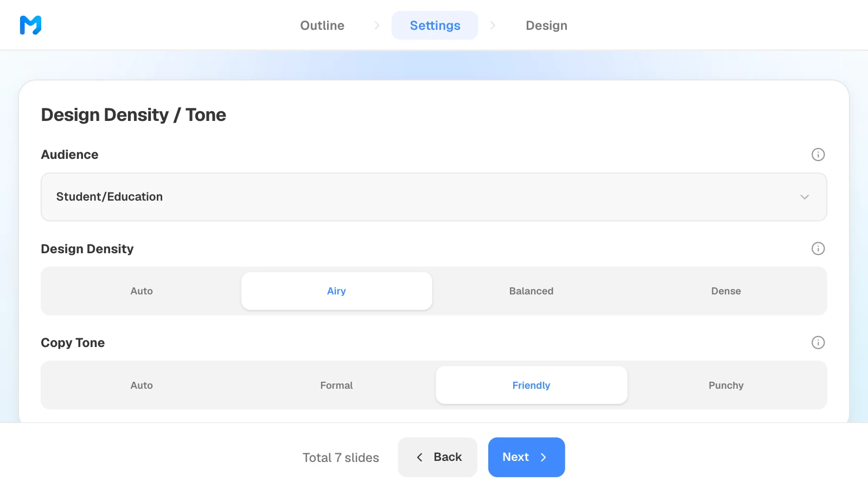Select Airy design density
This screenshot has width=868, height=488.
336,291
